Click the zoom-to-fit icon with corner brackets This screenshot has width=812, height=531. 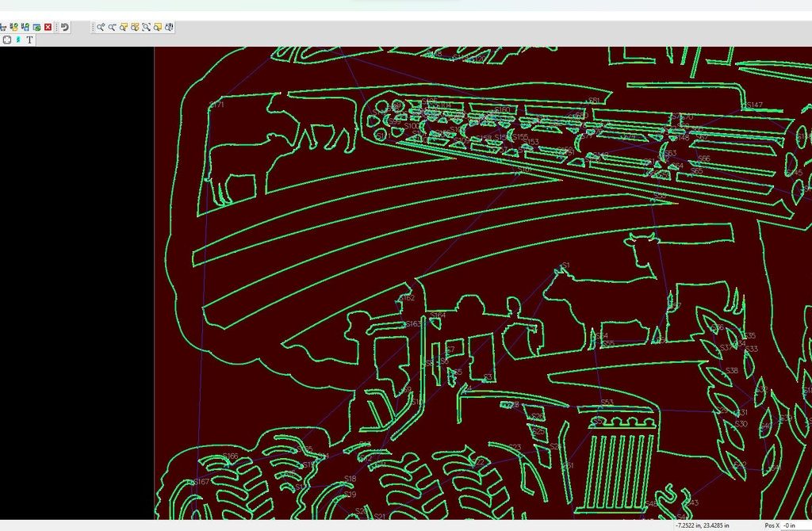pyautogui.click(x=147, y=27)
